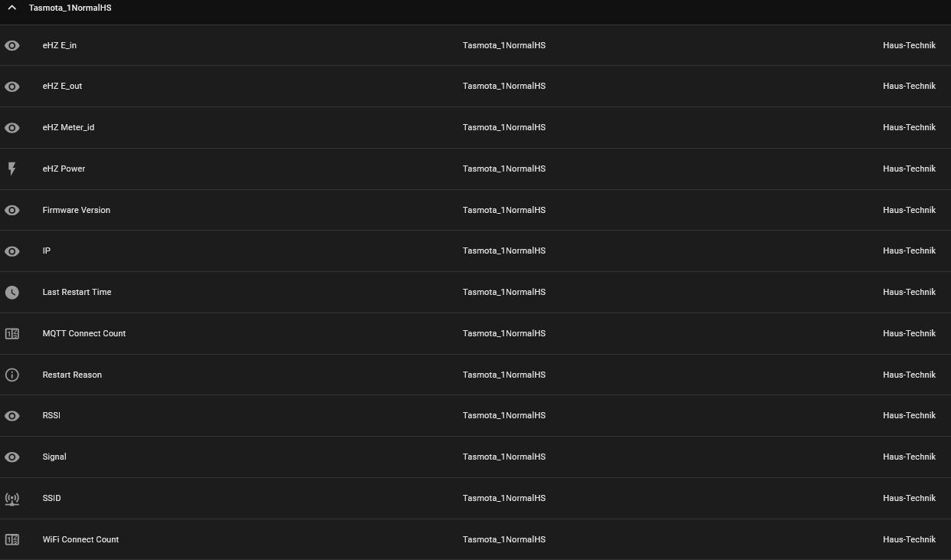Open the Signal entity row
951x560 pixels.
(x=54, y=457)
